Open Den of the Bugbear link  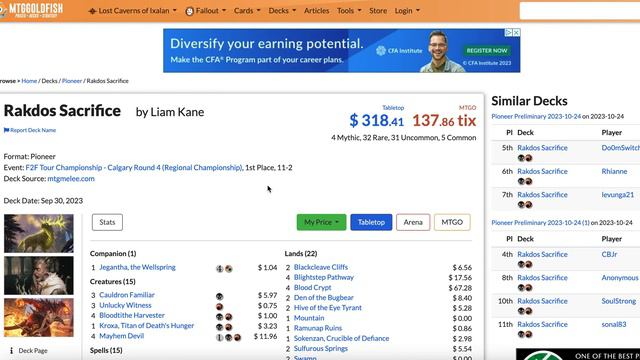click(x=324, y=298)
